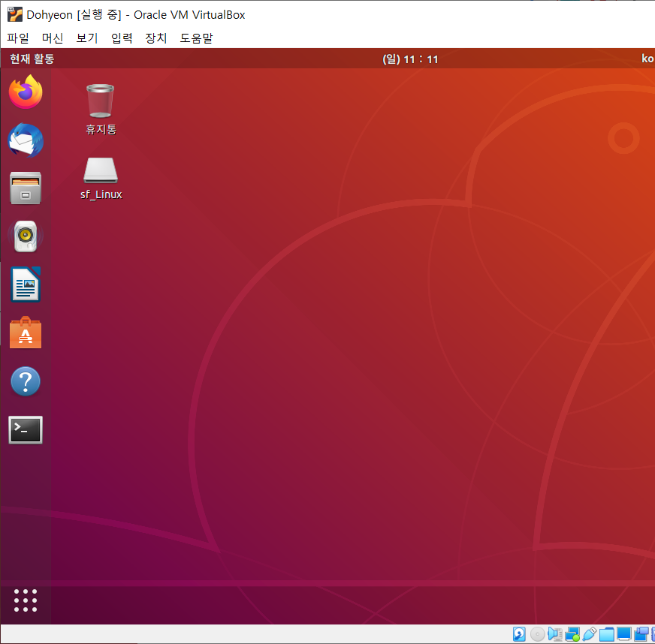The width and height of the screenshot is (655, 644).
Task: Launch the Terminal from the dock
Action: click(x=26, y=430)
